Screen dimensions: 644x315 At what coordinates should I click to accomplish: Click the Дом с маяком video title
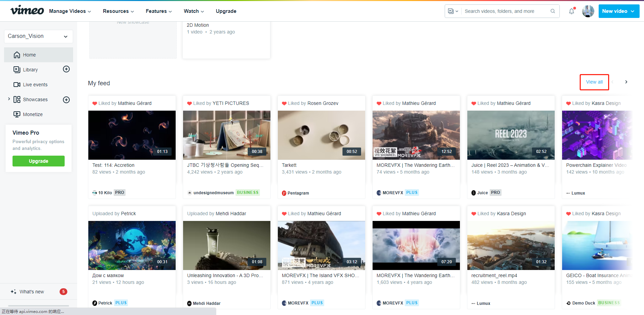pos(108,275)
